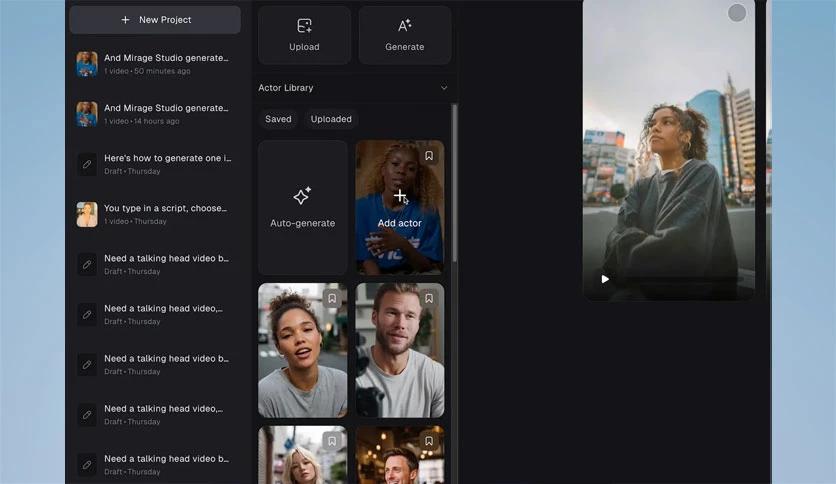Click pencil icon of 'Here's how to generate' draft
The height and width of the screenshot is (484, 836).
pyautogui.click(x=86, y=164)
